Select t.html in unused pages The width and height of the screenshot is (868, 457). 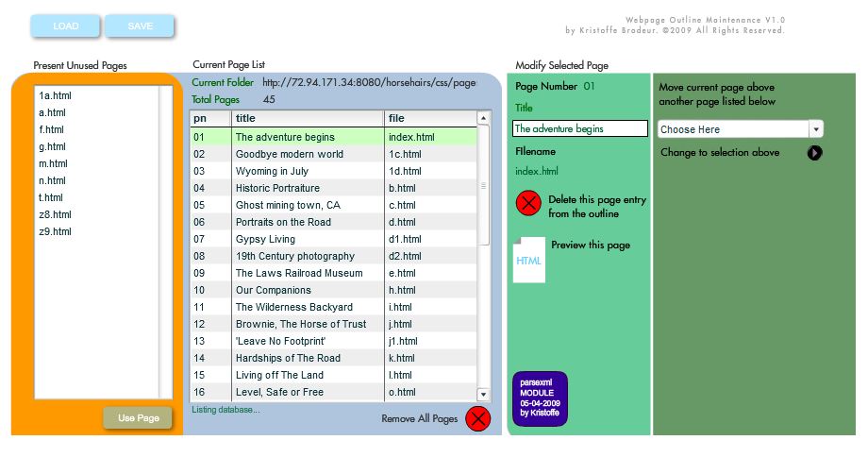tap(50, 197)
